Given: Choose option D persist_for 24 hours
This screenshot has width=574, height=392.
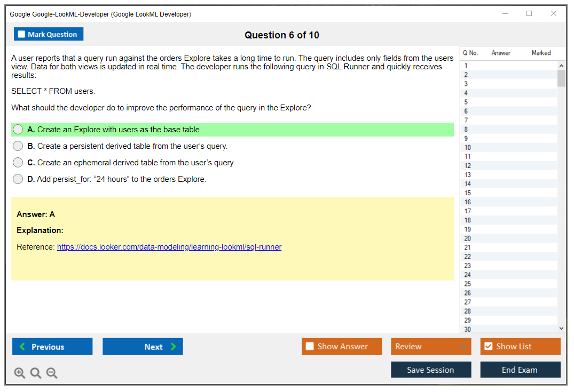Looking at the screenshot, I should click(18, 179).
